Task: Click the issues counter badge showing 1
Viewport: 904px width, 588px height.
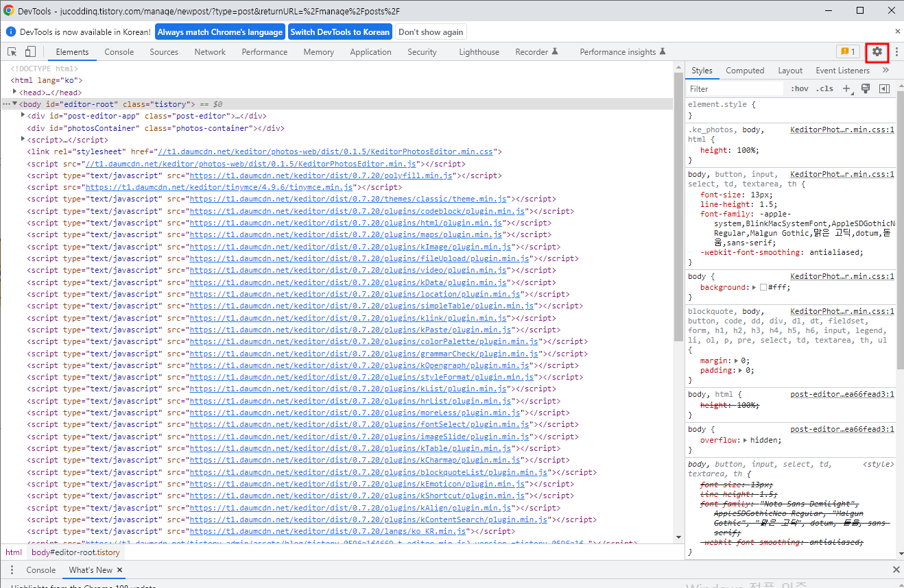Action: point(848,52)
